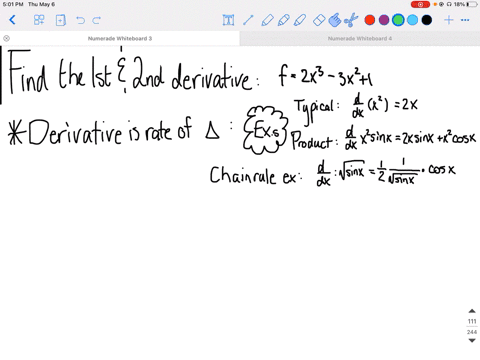The width and height of the screenshot is (480, 360).
Task: Undo the last stroke
Action: [x=80, y=20]
